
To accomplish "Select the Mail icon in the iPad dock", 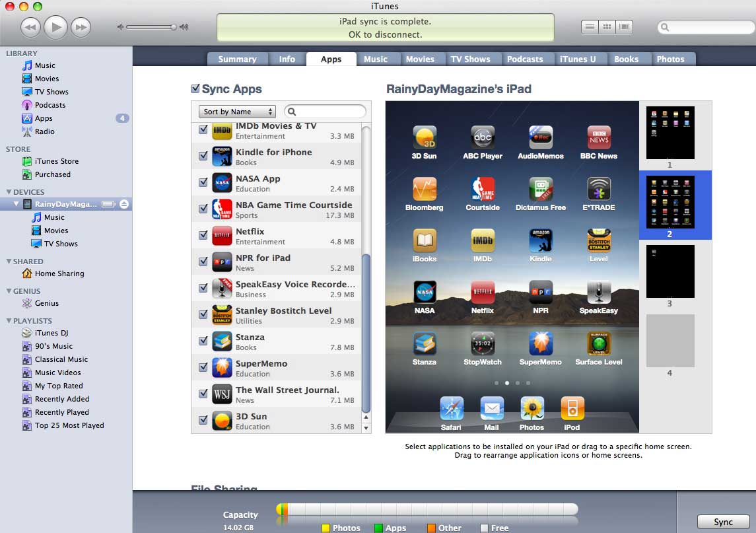I will point(492,408).
